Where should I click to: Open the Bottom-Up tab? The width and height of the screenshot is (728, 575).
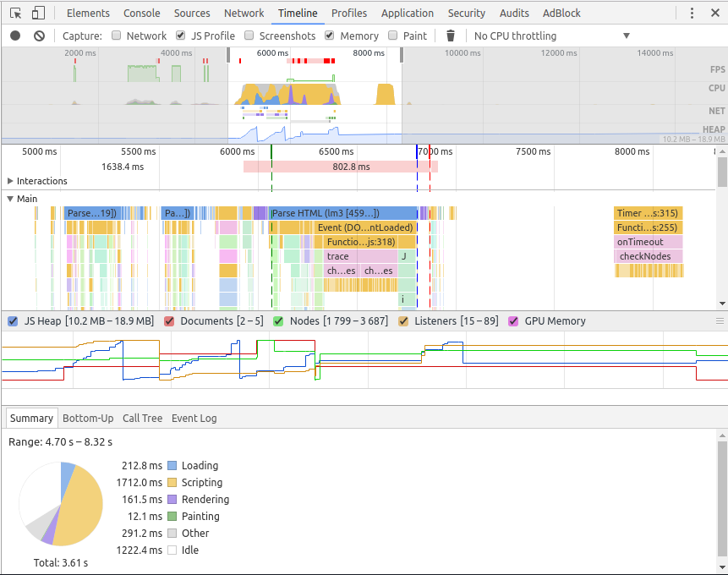[88, 418]
